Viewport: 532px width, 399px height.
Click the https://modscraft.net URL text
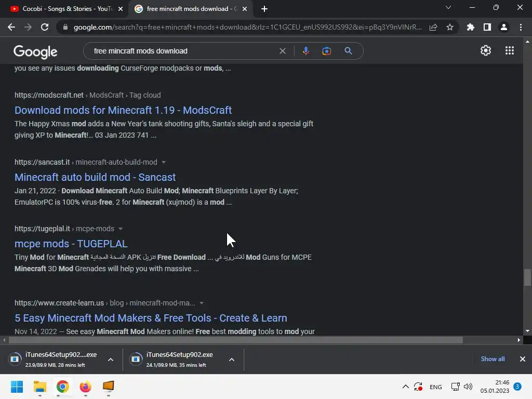[49, 95]
